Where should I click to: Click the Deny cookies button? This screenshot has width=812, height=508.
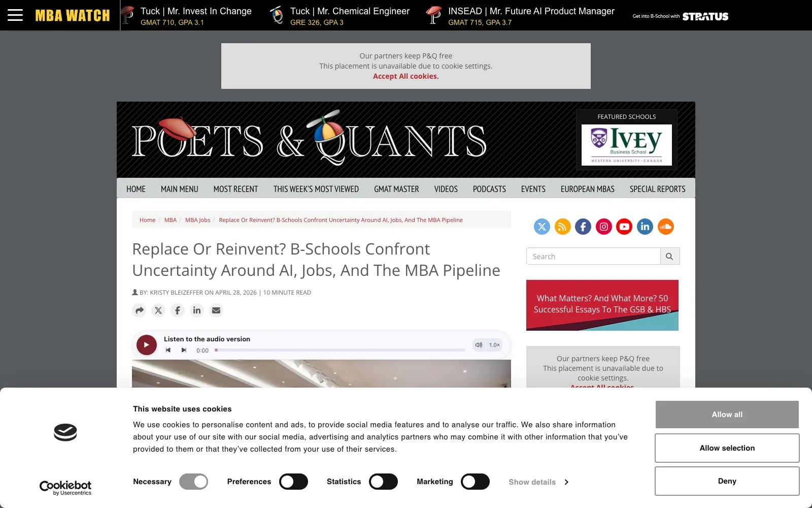727,481
